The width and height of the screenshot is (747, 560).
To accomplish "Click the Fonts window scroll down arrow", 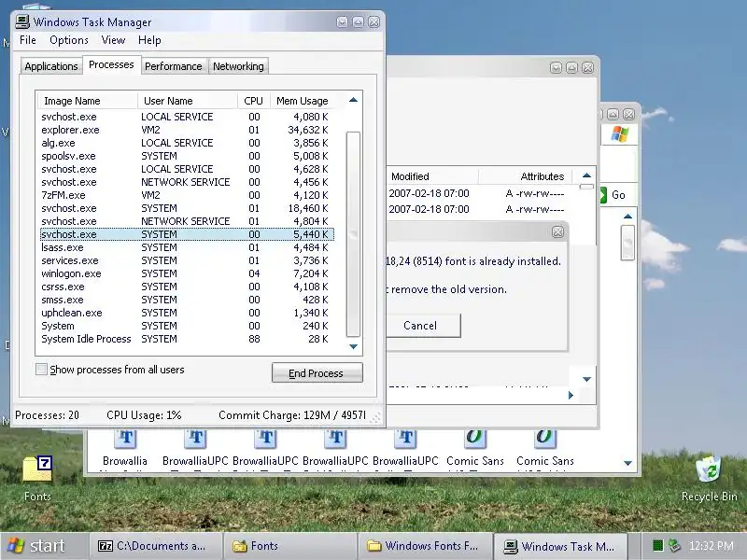I will (x=627, y=463).
